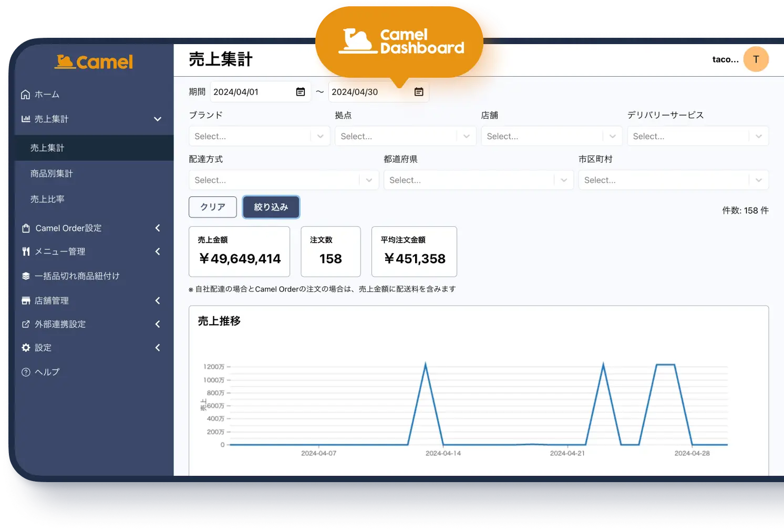The width and height of the screenshot is (784, 532).
Task: Open the デリバリーサービス select dropdown
Action: point(698,136)
